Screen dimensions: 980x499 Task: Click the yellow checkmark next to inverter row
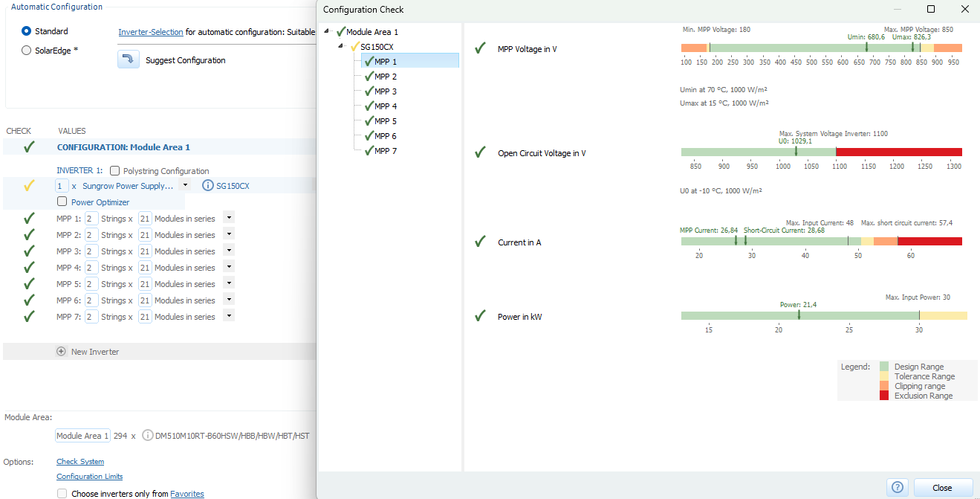pyautogui.click(x=29, y=186)
